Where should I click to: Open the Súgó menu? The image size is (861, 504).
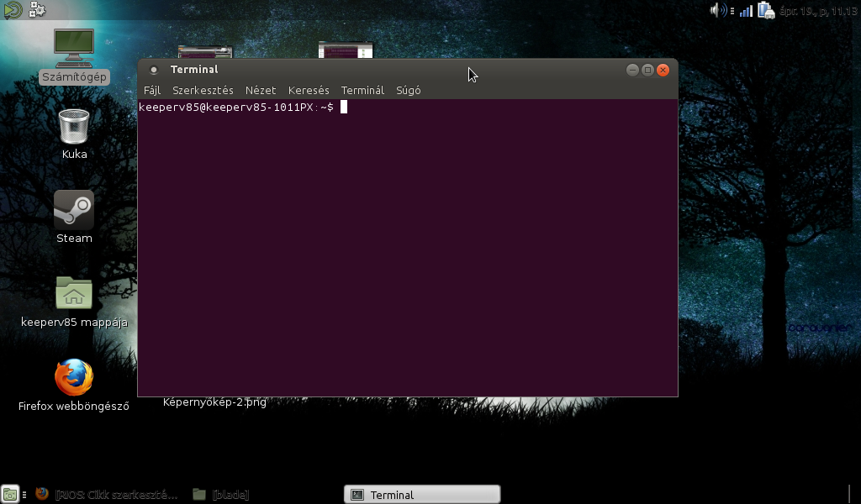coord(409,91)
